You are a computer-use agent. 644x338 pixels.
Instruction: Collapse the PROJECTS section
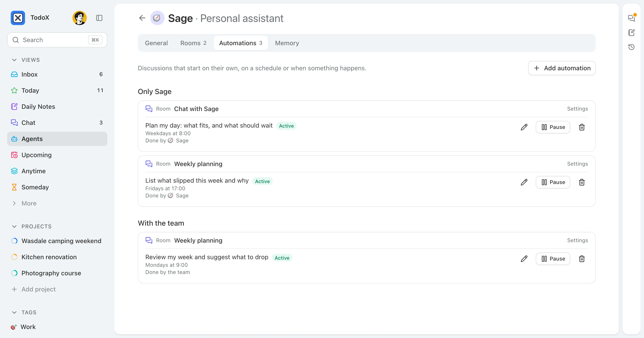click(x=14, y=227)
